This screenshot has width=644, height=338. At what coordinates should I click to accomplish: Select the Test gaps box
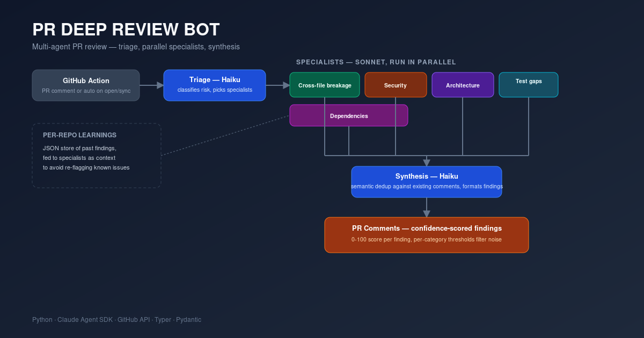click(x=529, y=85)
